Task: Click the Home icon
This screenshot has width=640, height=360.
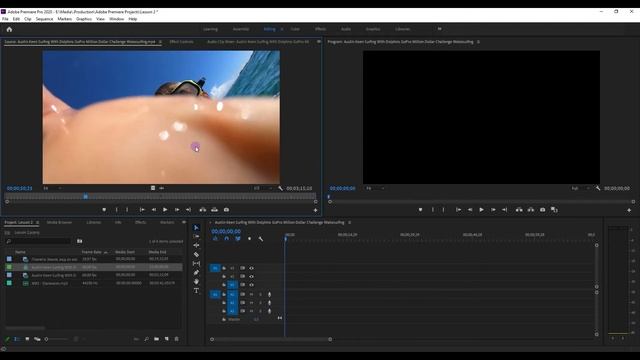Action: click(9, 29)
